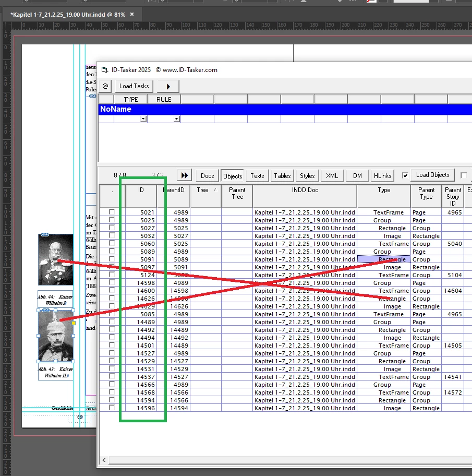
Task: Click the Parent Story ID cell 5040
Action: (453, 244)
